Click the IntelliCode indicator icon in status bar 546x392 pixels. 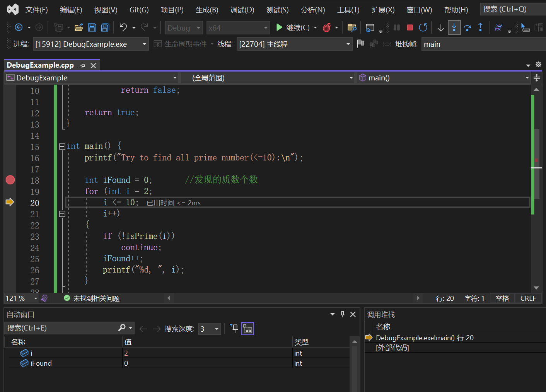pyautogui.click(x=44, y=298)
